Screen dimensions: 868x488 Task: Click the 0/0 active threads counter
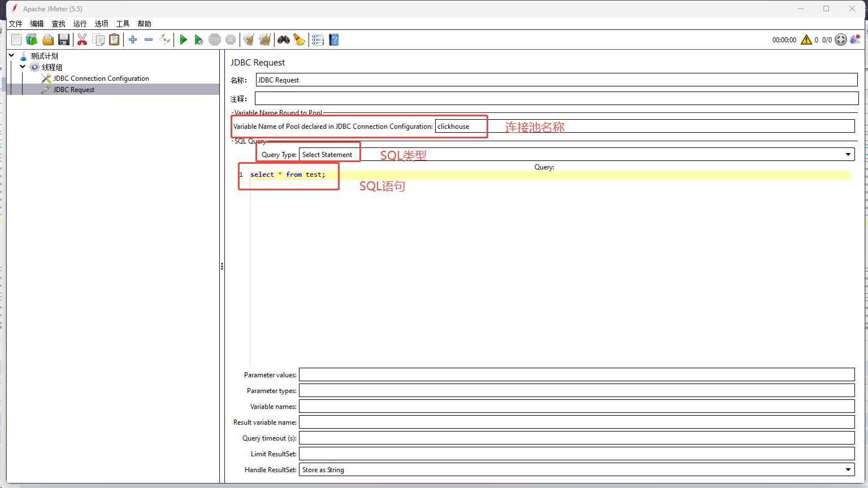(x=827, y=40)
